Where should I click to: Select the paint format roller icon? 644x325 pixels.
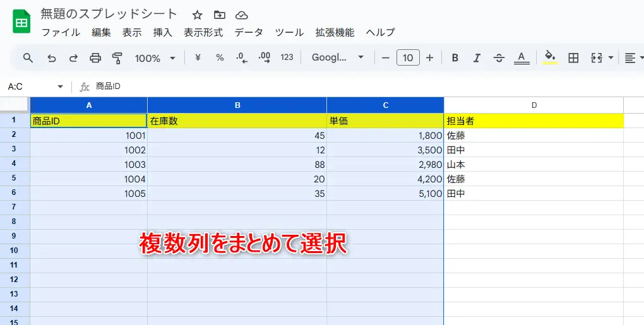pos(117,58)
